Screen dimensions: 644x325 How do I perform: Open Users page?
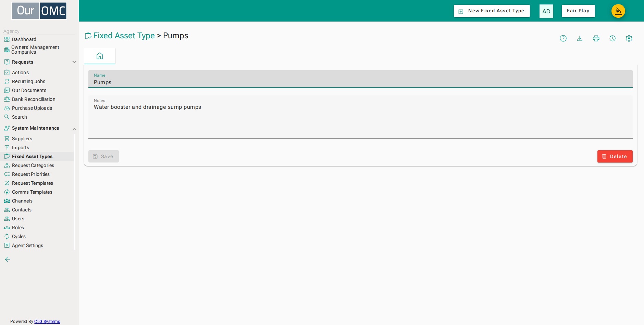(18, 219)
